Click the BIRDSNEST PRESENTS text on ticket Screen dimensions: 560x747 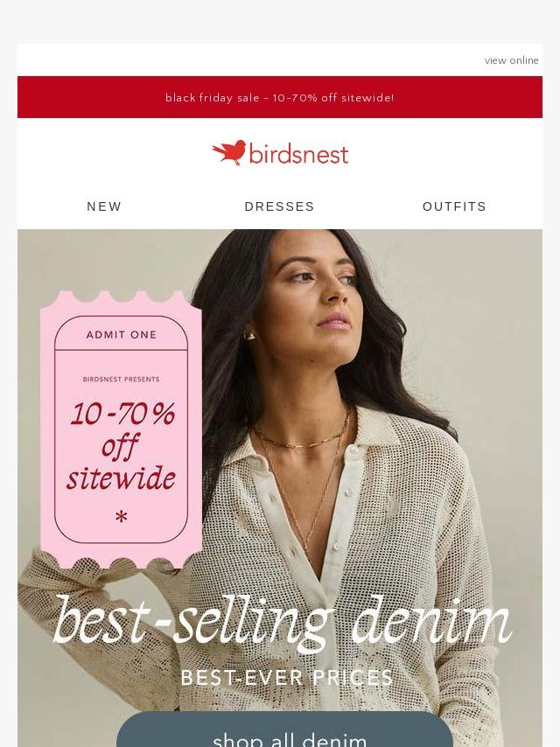121,380
